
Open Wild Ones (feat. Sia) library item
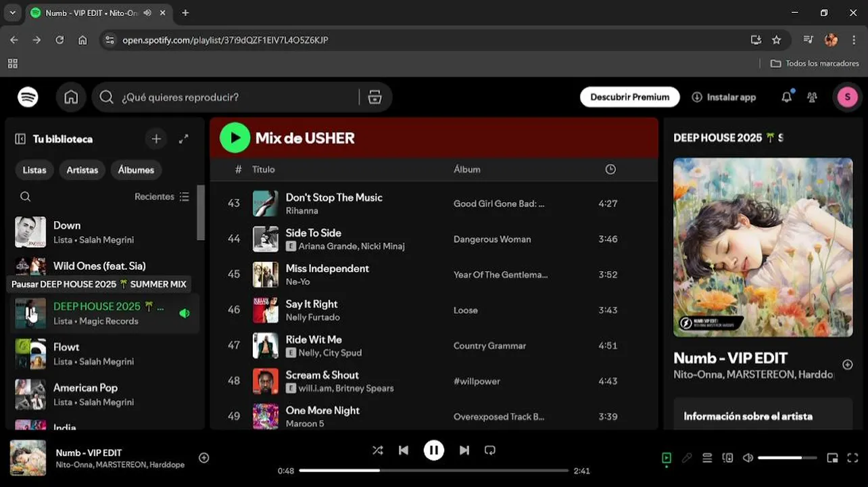point(106,266)
